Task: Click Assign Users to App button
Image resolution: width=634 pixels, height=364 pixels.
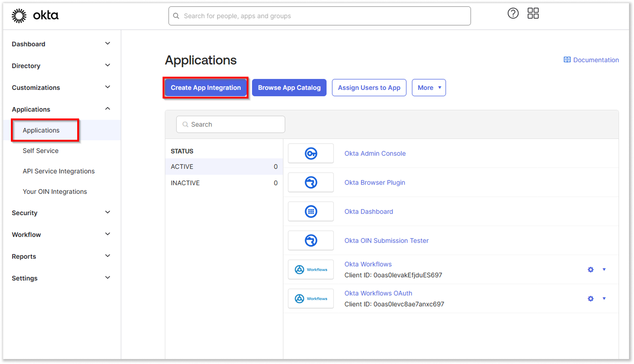Action: pyautogui.click(x=369, y=88)
